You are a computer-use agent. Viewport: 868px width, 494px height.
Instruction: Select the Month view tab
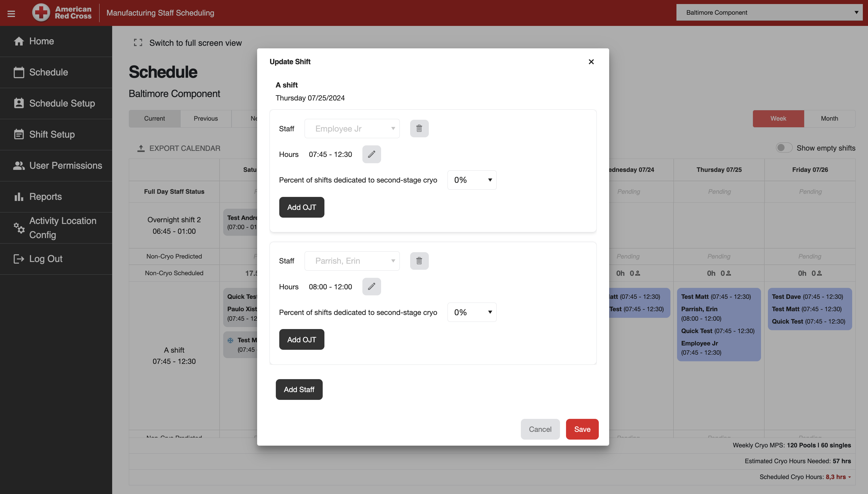[x=829, y=118]
